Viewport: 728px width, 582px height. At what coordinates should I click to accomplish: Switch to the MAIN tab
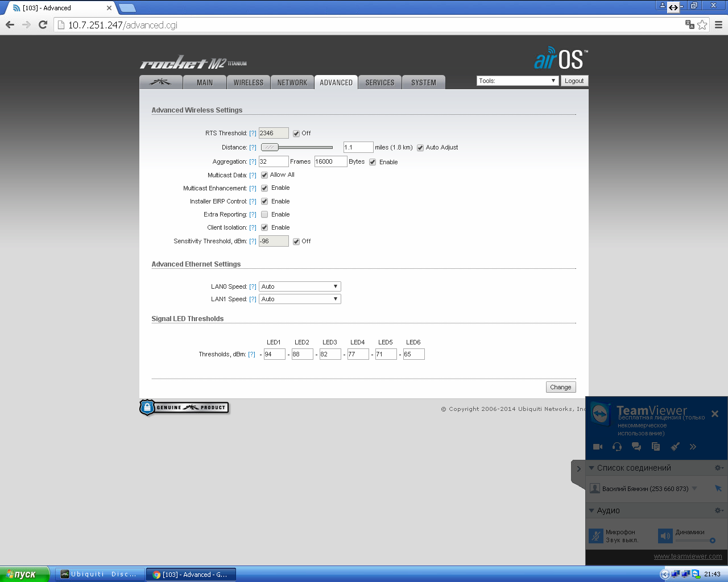click(205, 82)
